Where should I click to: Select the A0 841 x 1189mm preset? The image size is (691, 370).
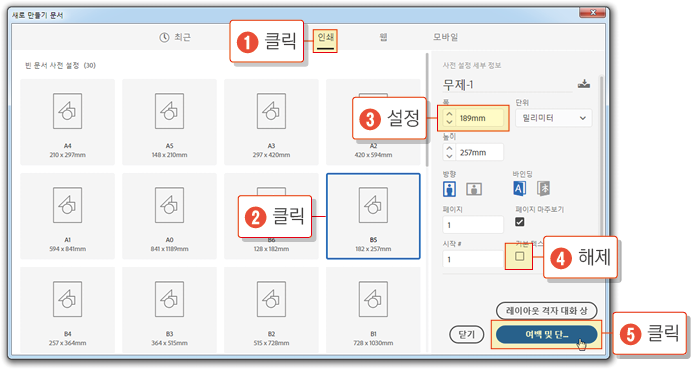(x=169, y=216)
